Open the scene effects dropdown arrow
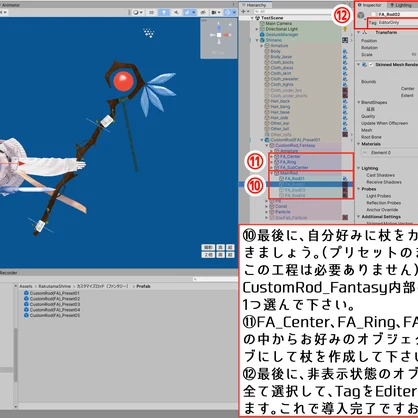The height and width of the screenshot is (418, 418). 193,12
